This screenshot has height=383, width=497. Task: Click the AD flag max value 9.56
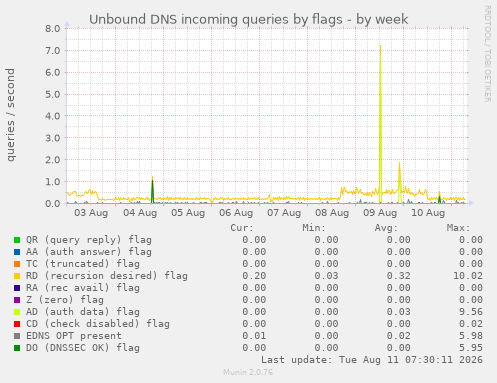coord(471,312)
